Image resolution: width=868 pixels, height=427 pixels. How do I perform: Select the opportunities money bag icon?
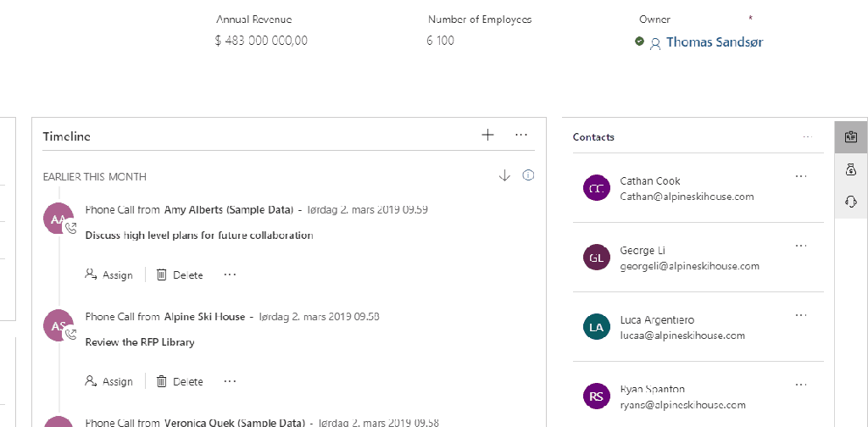click(851, 169)
